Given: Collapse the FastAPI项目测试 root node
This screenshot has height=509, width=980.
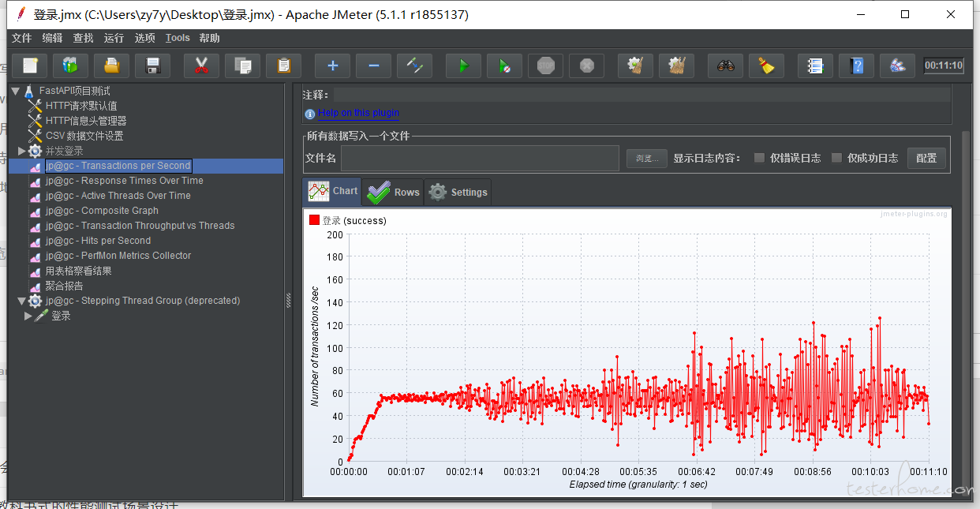Looking at the screenshot, I should click(x=14, y=91).
